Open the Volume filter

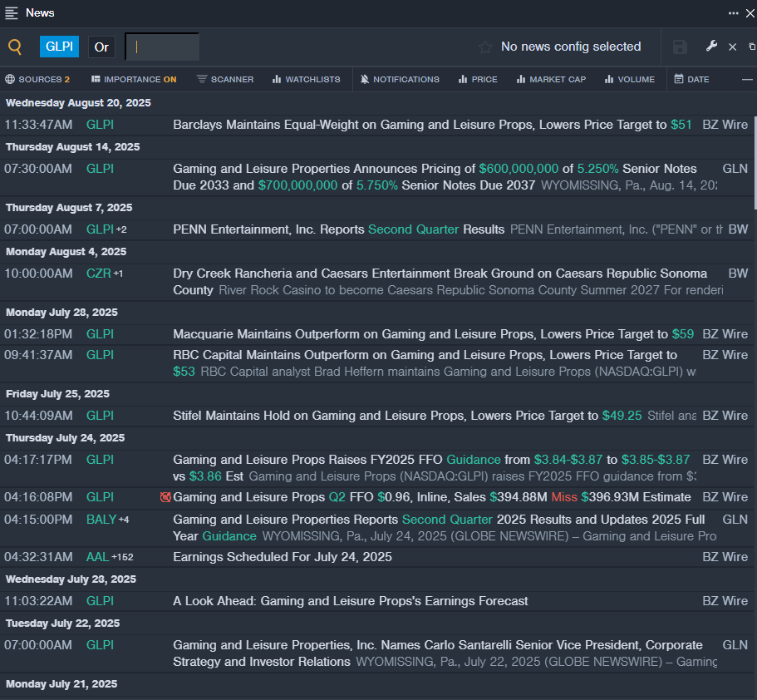pos(630,79)
